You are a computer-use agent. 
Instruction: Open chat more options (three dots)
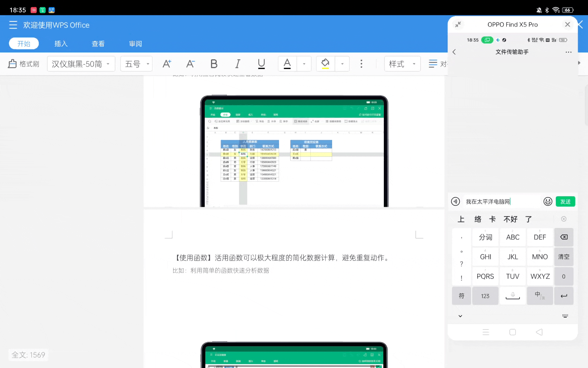pos(569,52)
